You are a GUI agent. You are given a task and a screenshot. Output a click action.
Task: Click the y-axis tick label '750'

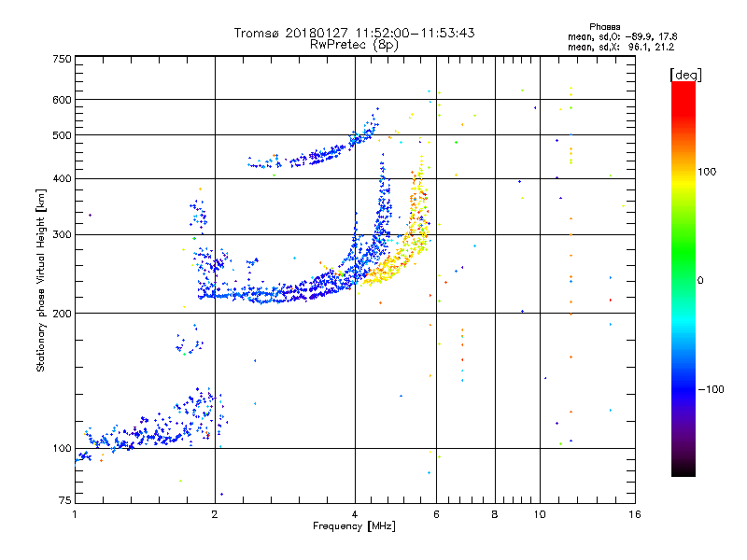[x=63, y=59]
